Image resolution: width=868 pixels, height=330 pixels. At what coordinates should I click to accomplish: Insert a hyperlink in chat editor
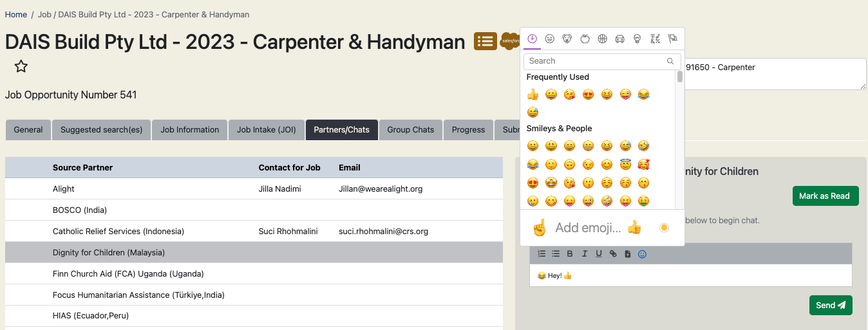coord(613,254)
